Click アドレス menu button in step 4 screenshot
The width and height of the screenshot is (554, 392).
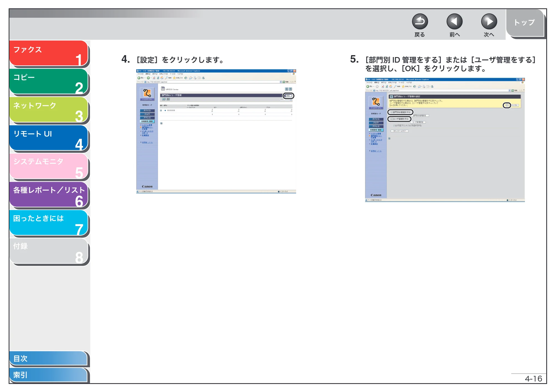[147, 118]
